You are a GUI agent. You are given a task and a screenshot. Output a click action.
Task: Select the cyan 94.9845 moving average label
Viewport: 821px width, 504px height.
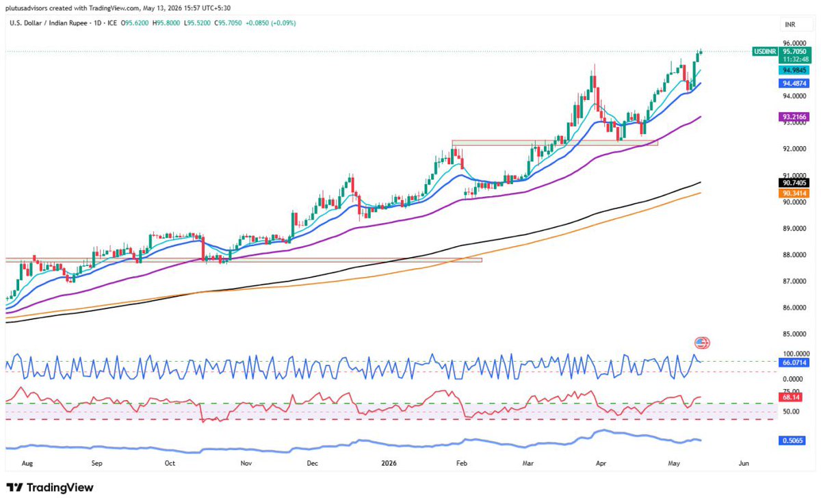tap(794, 70)
